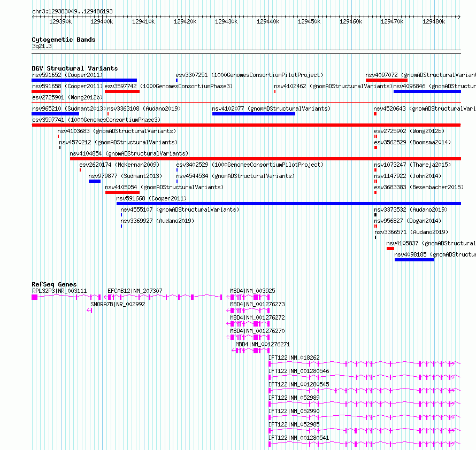
Task: Open the esv3562529 (Boomsma2014) label
Action: coord(412,142)
